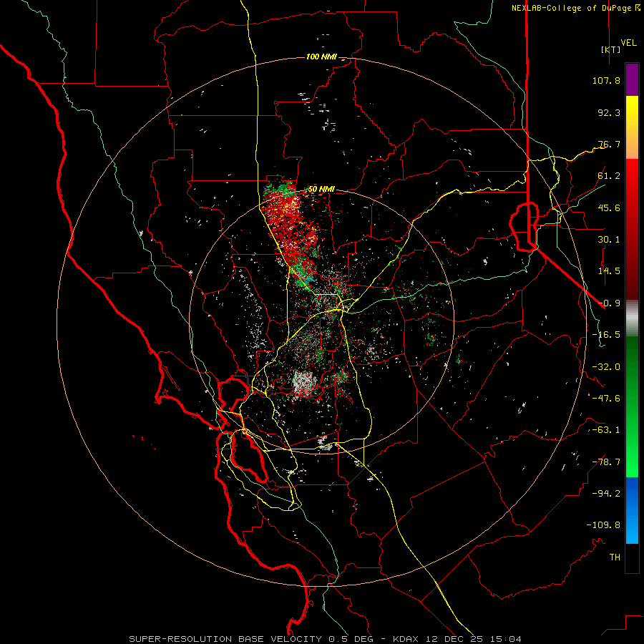Click the 61.2 velocity scale value

(609, 176)
